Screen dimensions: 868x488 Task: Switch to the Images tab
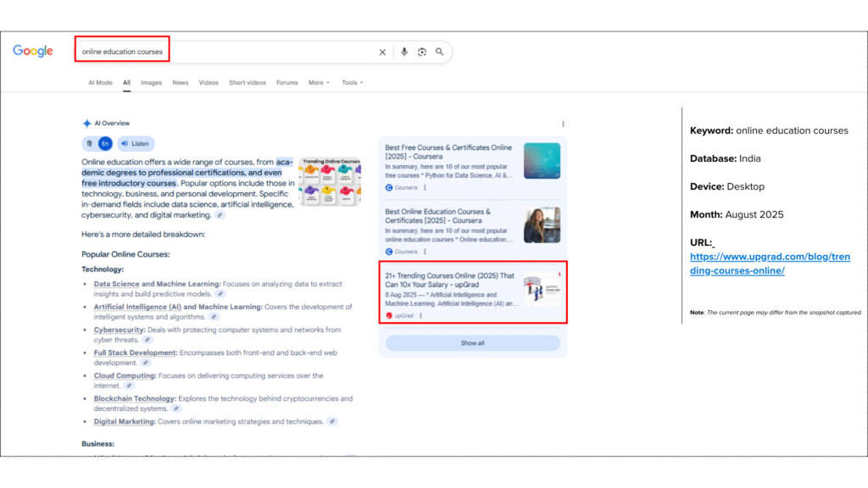click(x=151, y=83)
